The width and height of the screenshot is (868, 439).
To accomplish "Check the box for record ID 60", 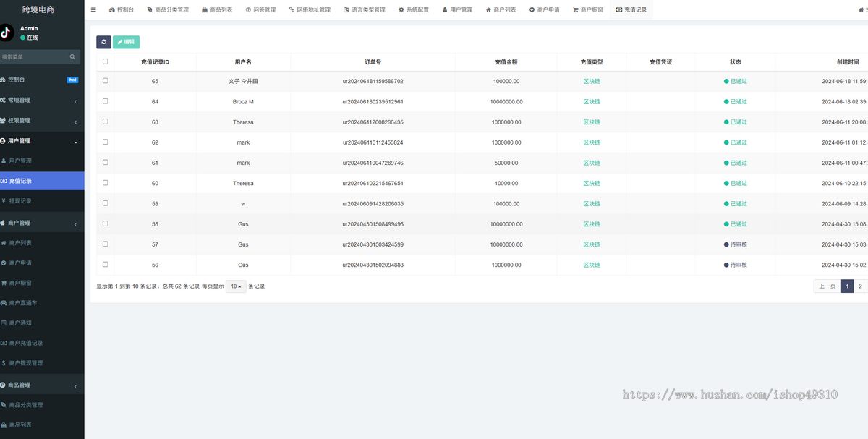I will tap(105, 183).
